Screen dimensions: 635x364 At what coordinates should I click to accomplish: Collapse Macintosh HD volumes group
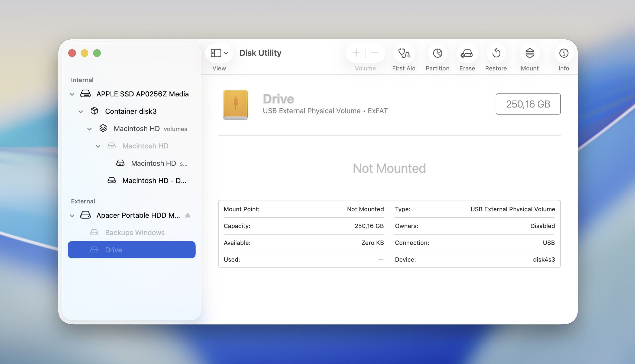pyautogui.click(x=89, y=129)
